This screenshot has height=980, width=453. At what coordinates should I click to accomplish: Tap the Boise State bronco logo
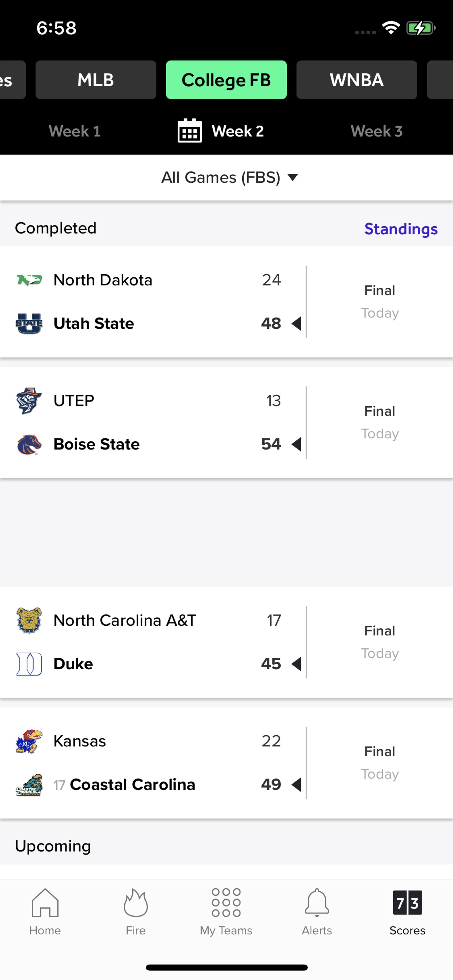29,444
